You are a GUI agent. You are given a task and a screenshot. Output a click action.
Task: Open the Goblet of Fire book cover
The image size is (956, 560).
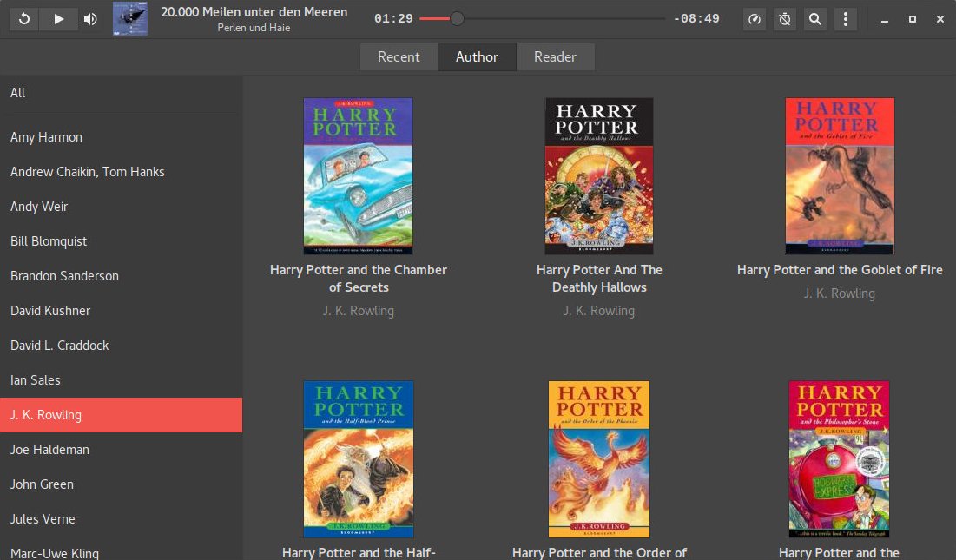click(840, 176)
